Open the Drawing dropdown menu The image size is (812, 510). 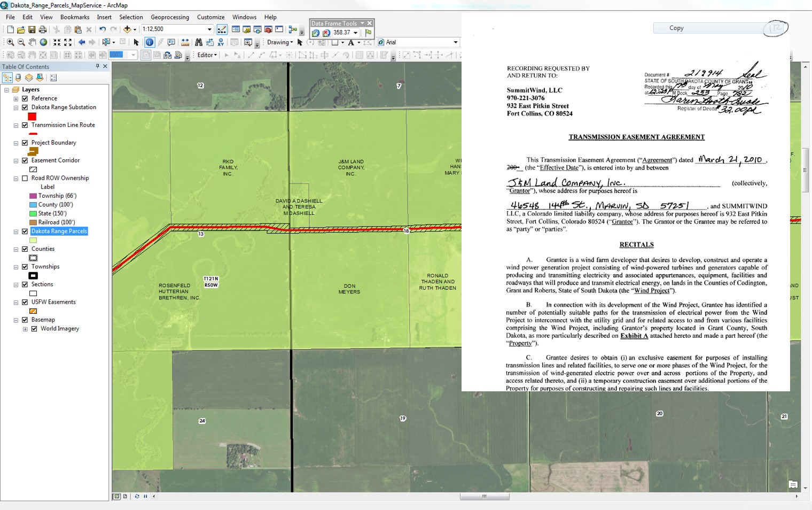pyautogui.click(x=280, y=42)
